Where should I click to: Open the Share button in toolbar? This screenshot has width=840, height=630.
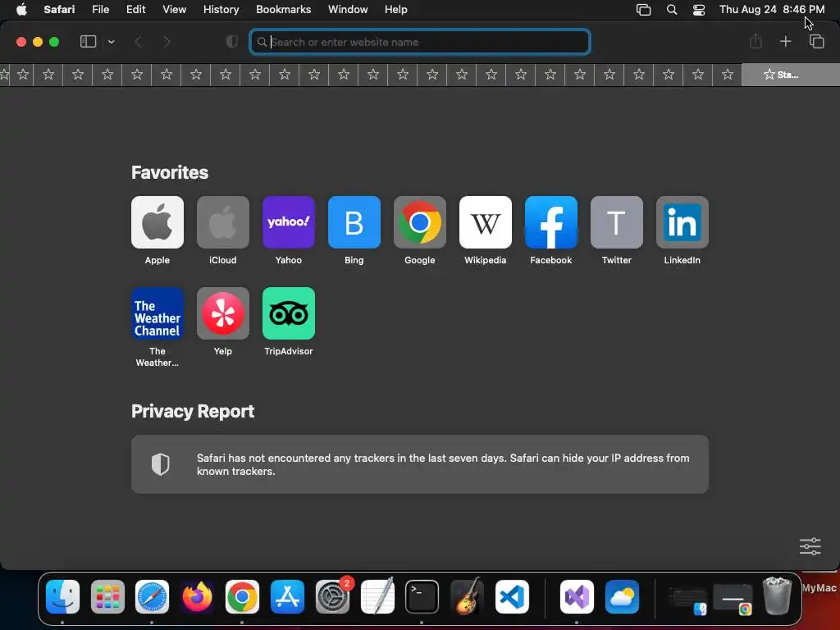click(x=756, y=41)
